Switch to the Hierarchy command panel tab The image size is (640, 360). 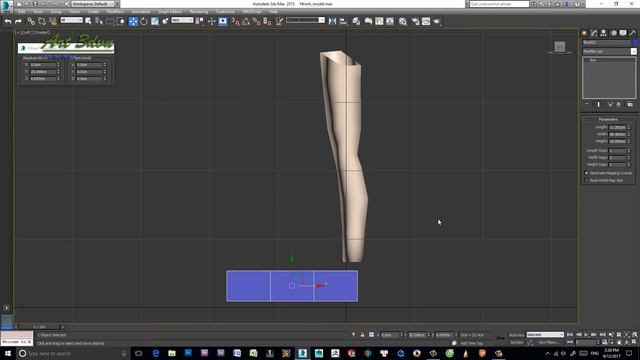(603, 33)
